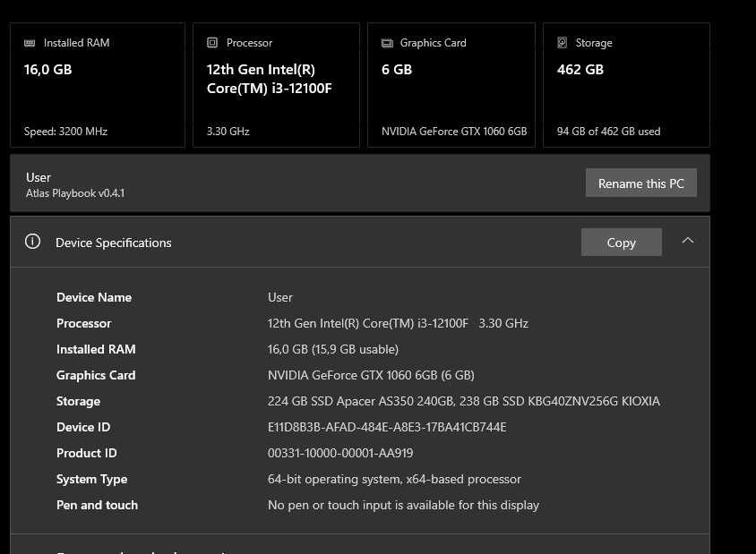Image resolution: width=756 pixels, height=554 pixels.
Task: Click the 462 GB storage value
Action: click(580, 69)
